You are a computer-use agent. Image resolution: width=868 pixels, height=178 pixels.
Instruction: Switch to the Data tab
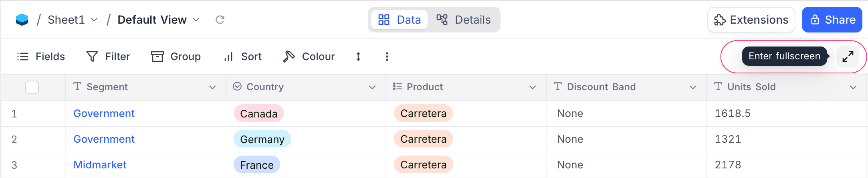tap(400, 20)
